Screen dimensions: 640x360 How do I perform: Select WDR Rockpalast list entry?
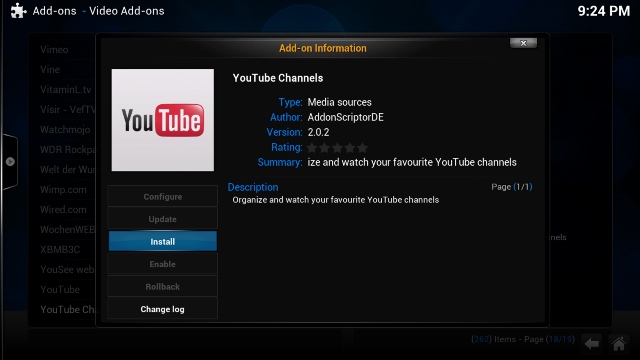pyautogui.click(x=68, y=150)
